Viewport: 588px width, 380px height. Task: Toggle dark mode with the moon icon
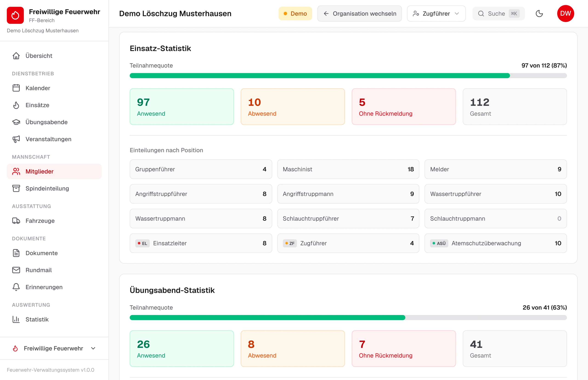pyautogui.click(x=539, y=14)
